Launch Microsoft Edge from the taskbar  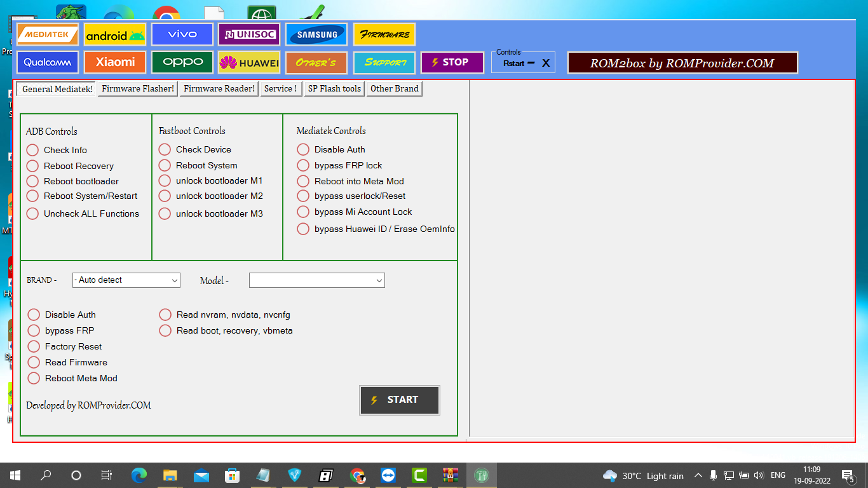[x=139, y=475]
